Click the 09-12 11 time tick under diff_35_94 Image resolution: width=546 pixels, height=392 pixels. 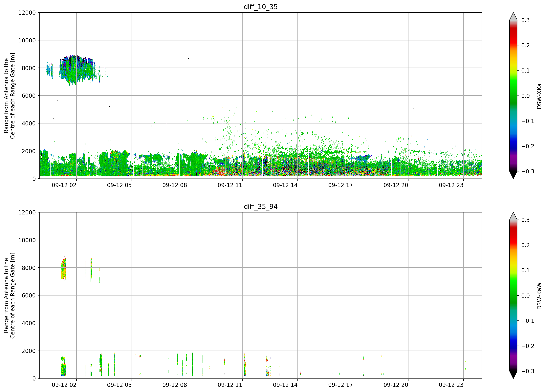(230, 385)
